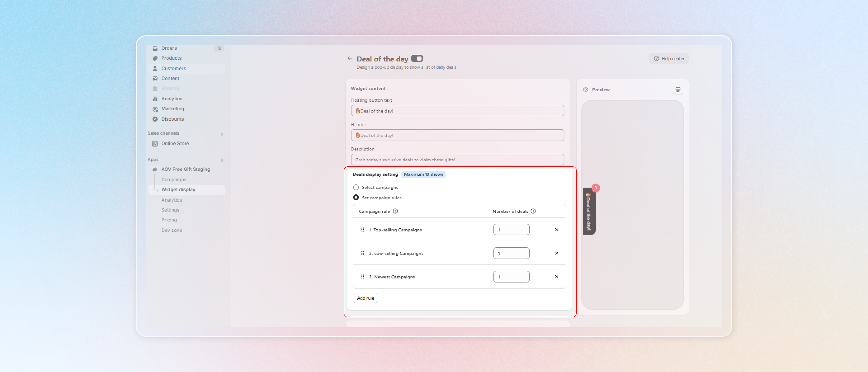Open the Help center
Image resolution: width=868 pixels, height=372 pixels.
pyautogui.click(x=669, y=59)
